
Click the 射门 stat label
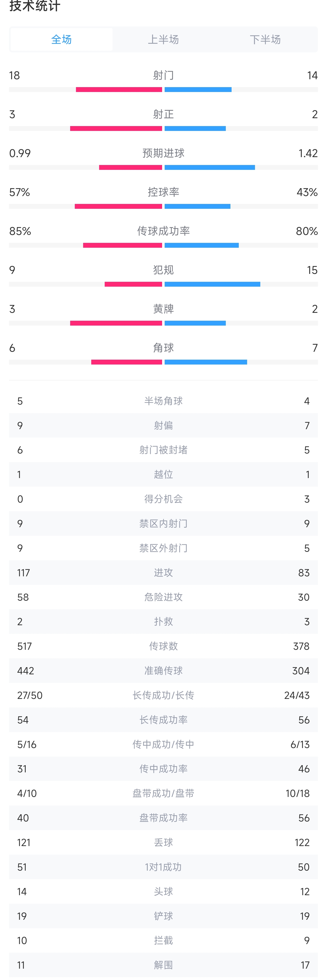pyautogui.click(x=163, y=75)
